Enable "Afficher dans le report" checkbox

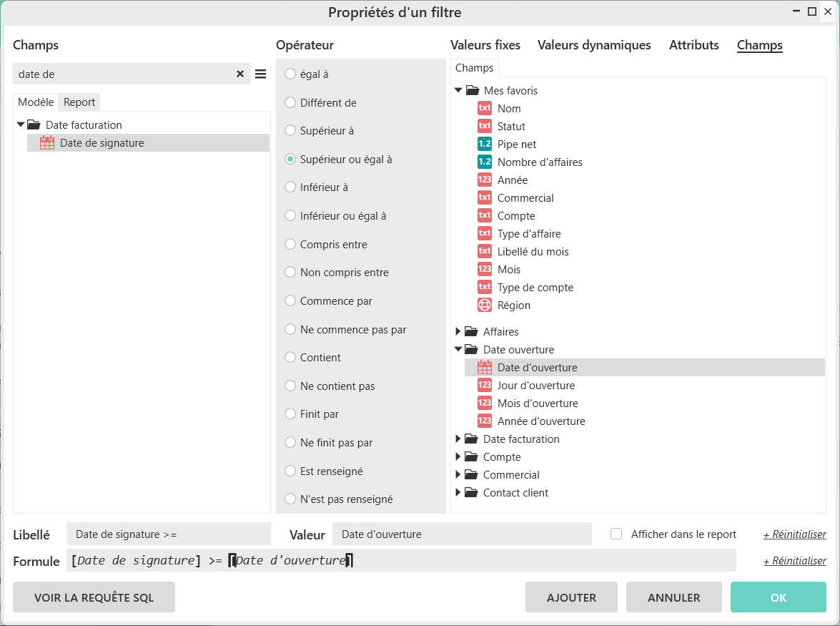pos(616,534)
